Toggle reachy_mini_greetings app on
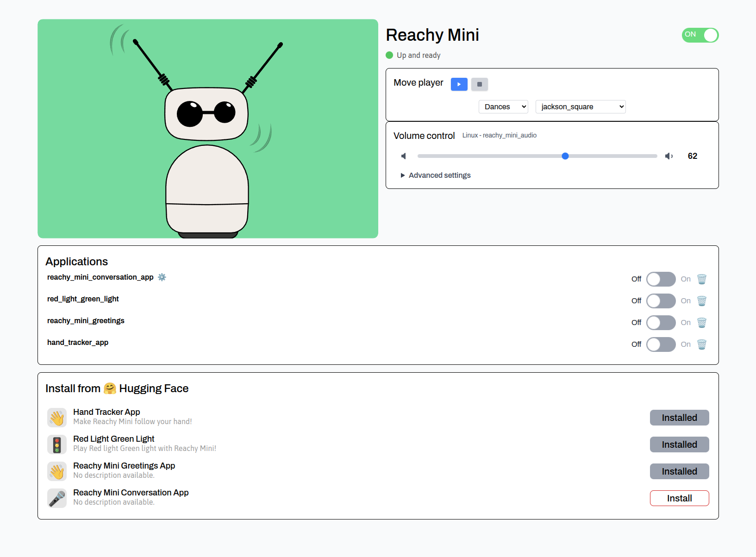 pos(661,322)
